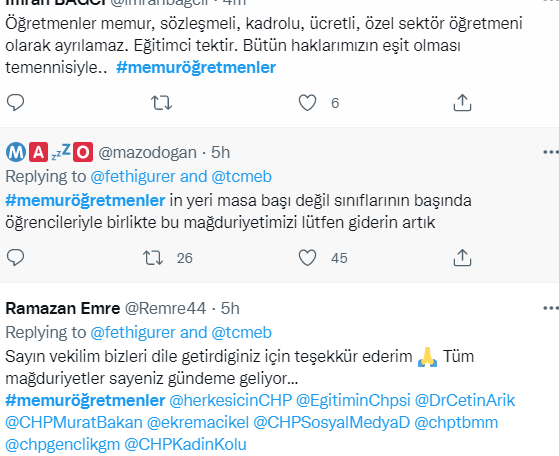The image size is (559, 456).
Task: Open the @ekremacikel mention
Action: click(198, 422)
